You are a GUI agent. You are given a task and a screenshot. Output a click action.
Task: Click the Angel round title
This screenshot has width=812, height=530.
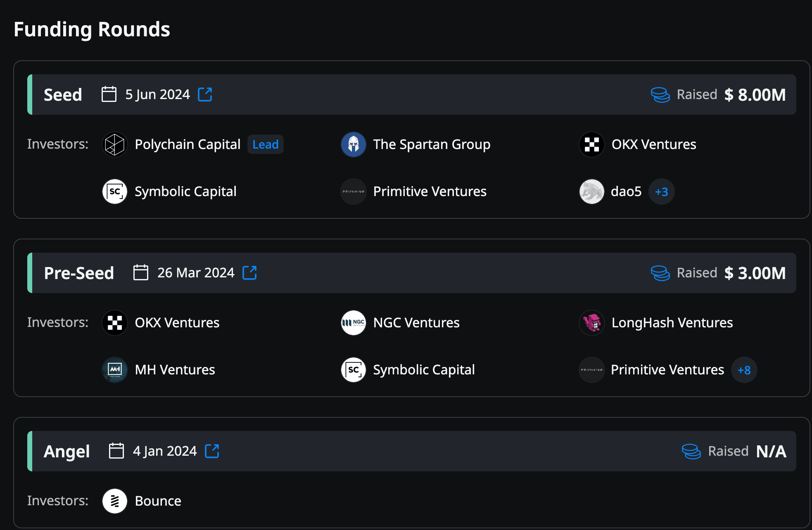click(66, 452)
